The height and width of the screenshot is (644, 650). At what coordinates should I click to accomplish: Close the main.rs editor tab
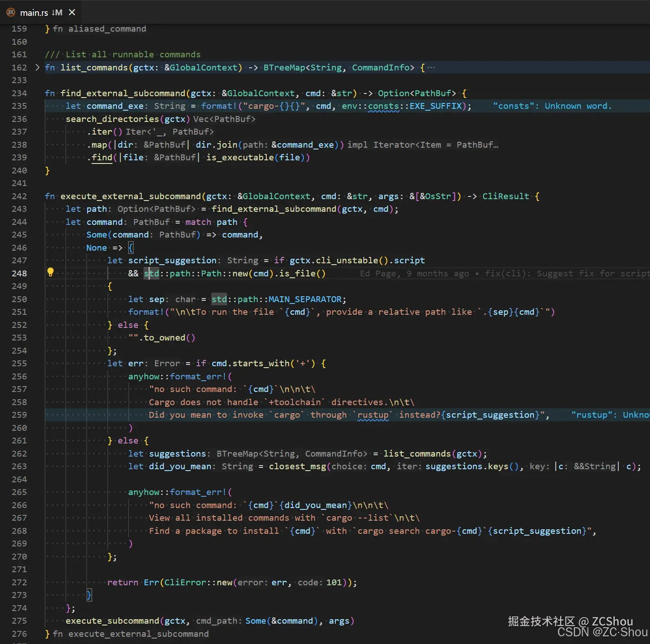pos(72,12)
